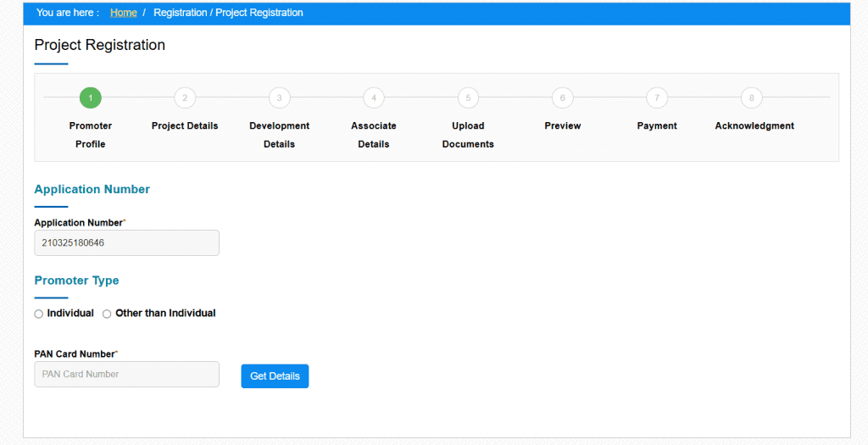Open the Acknowledgment step label
The height and width of the screenshot is (445, 868).
[x=754, y=126]
